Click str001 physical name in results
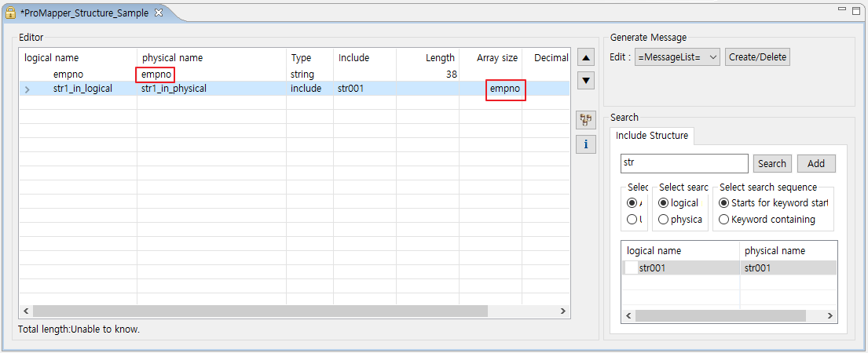 point(757,268)
